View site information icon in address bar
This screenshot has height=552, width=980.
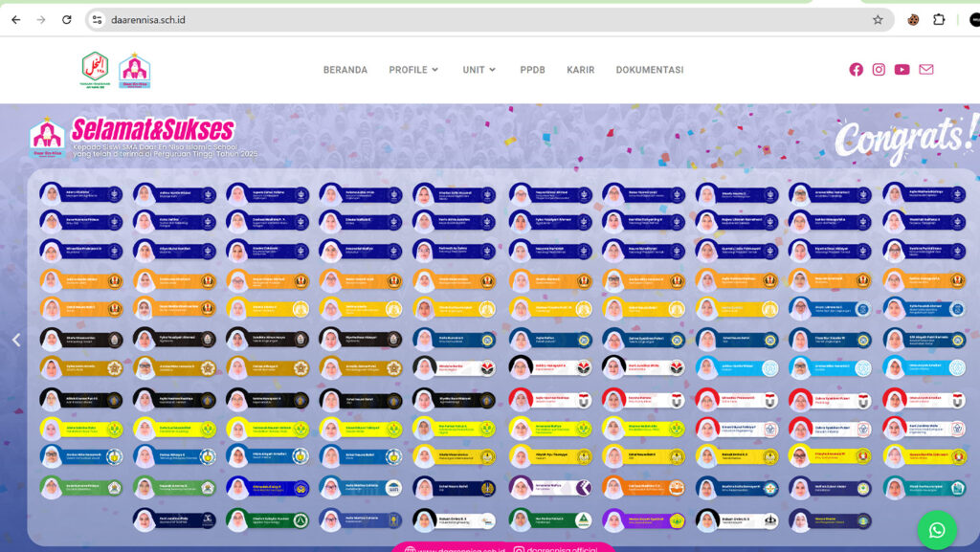pyautogui.click(x=97, y=19)
